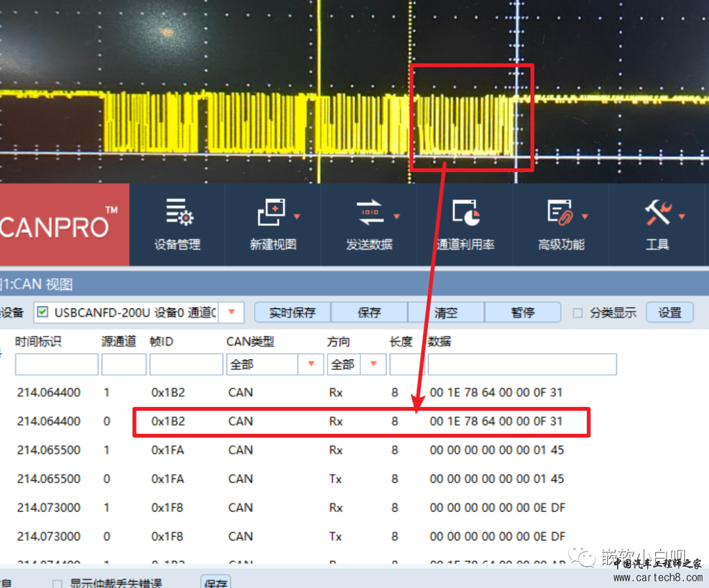This screenshot has width=709, height=588.
Task: Expand the 工具 dropdown arrow
Action: 682,217
